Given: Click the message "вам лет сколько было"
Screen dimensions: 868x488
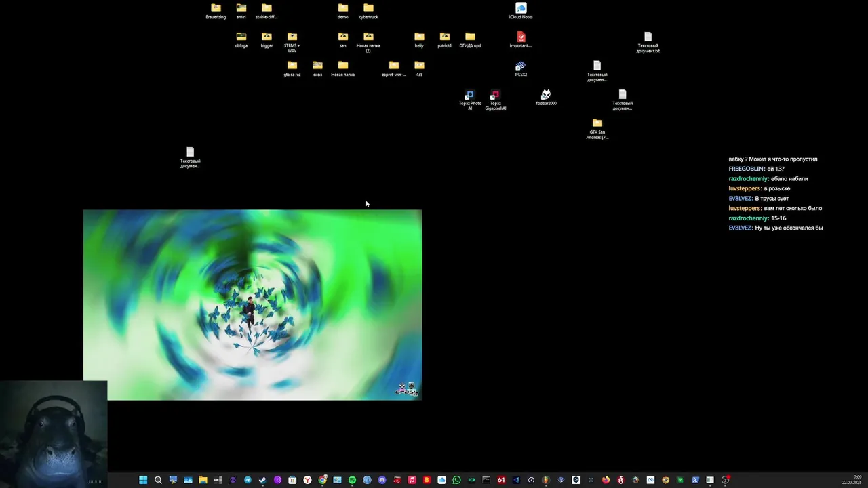Looking at the screenshot, I should (x=793, y=208).
